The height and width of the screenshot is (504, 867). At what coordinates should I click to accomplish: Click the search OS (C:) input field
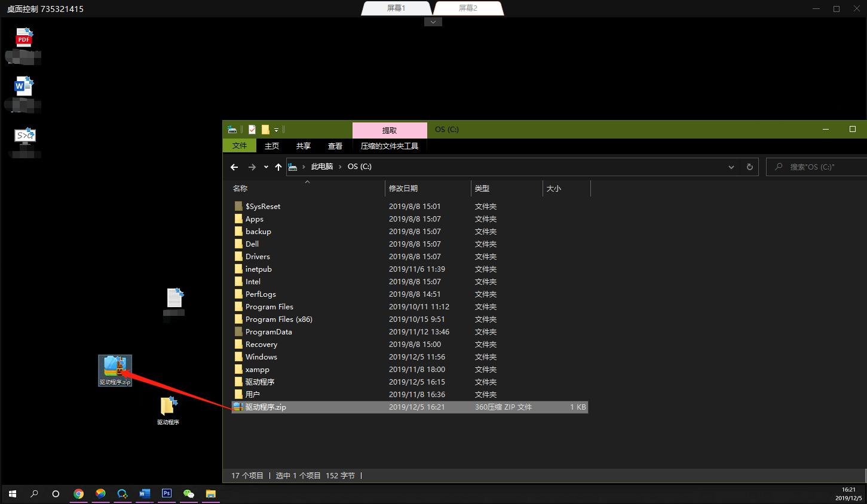click(x=816, y=167)
